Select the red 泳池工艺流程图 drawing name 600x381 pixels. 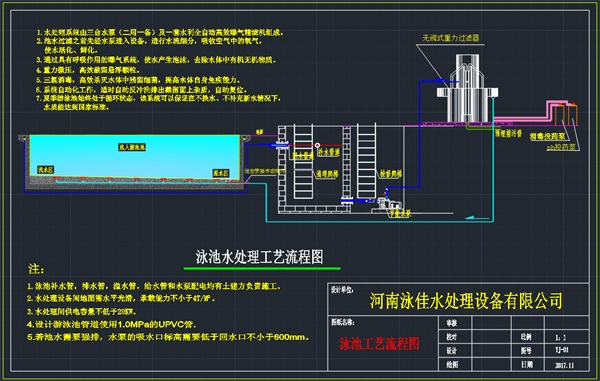[379, 344]
